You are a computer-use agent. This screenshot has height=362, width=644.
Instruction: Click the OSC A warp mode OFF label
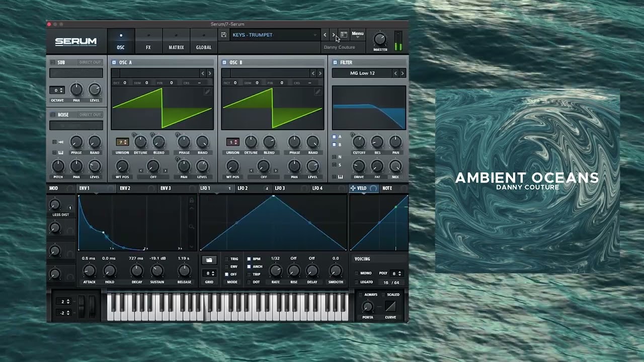click(x=153, y=177)
